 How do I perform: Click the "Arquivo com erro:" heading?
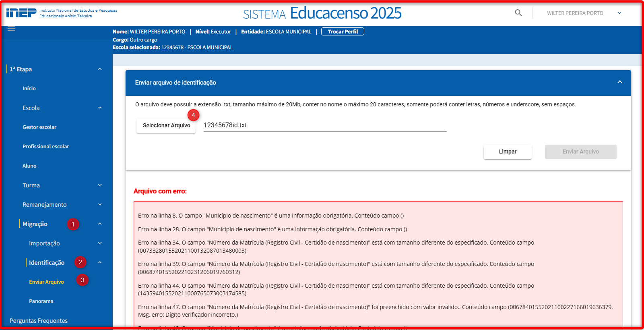[x=160, y=191]
